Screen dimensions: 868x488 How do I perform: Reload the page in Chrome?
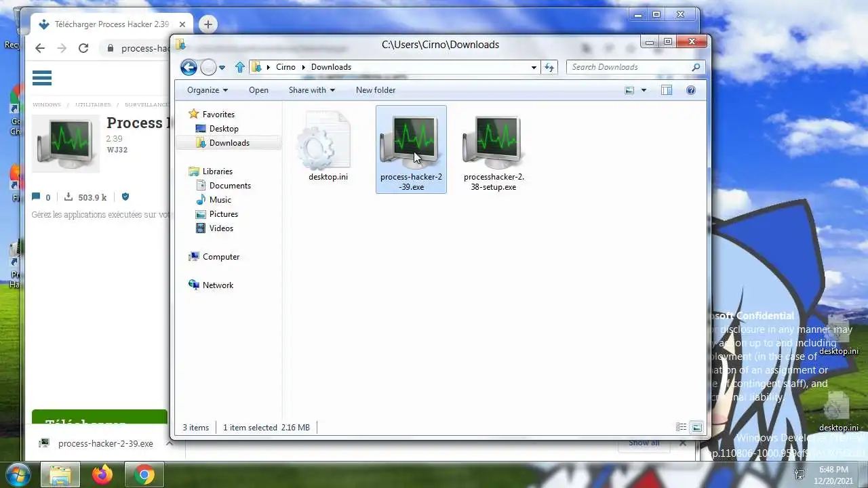(x=83, y=48)
